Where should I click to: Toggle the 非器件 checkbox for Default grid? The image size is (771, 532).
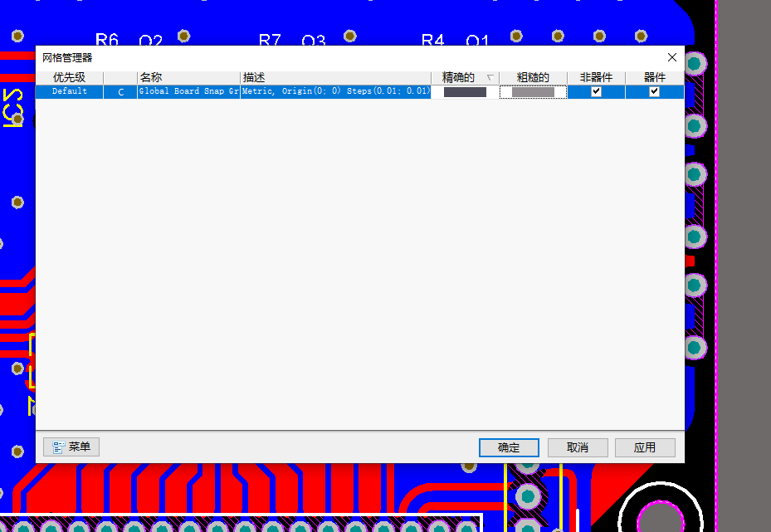coord(596,91)
